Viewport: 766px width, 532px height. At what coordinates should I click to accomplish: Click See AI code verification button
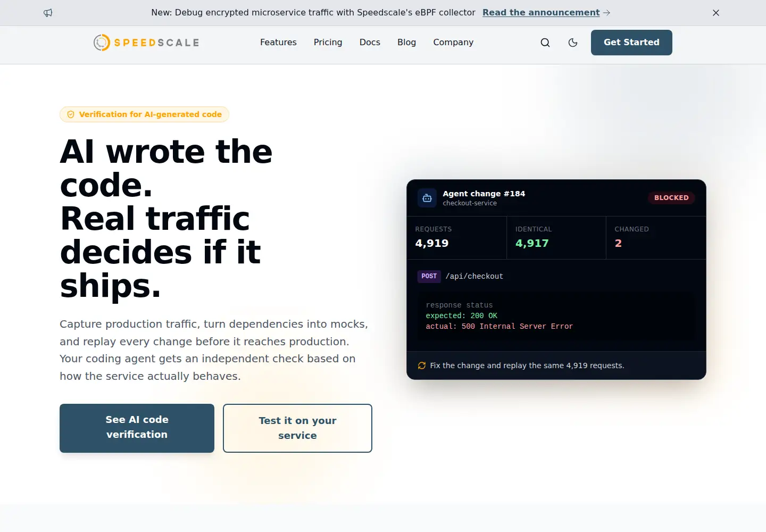137,428
